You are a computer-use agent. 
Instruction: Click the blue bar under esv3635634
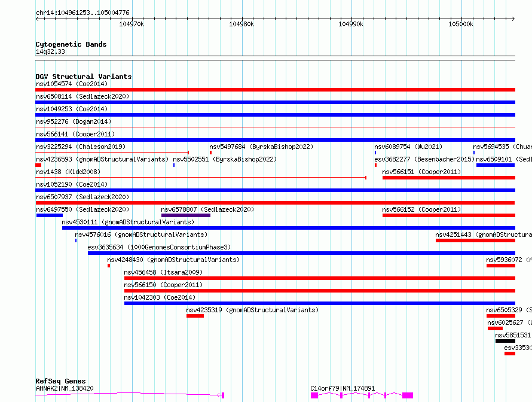pyautogui.click(x=301, y=253)
